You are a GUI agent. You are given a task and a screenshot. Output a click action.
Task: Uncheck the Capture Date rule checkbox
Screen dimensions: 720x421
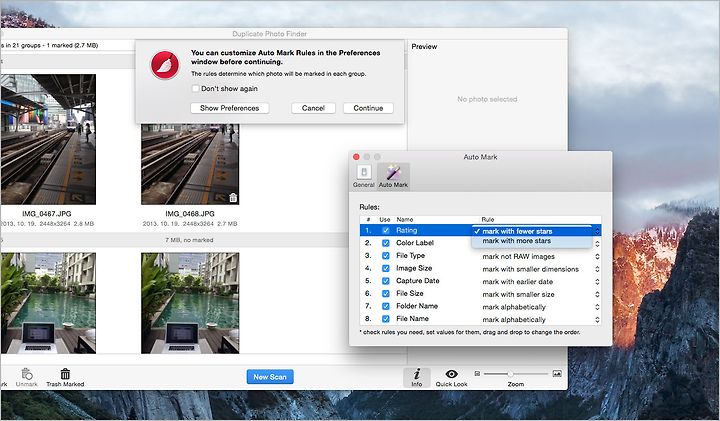click(x=386, y=281)
